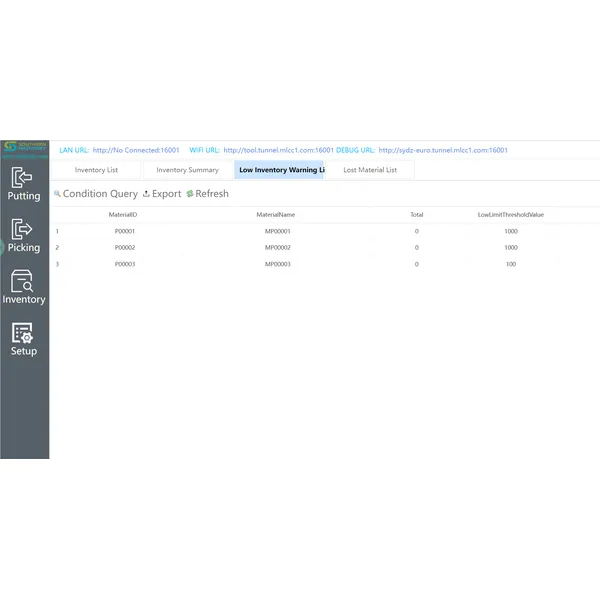Viewport: 600px width, 600px height.
Task: Click the Setup label in sidebar
Action: 24,351
